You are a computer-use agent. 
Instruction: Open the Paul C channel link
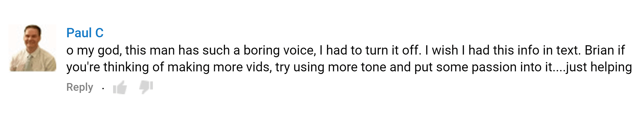coord(85,33)
